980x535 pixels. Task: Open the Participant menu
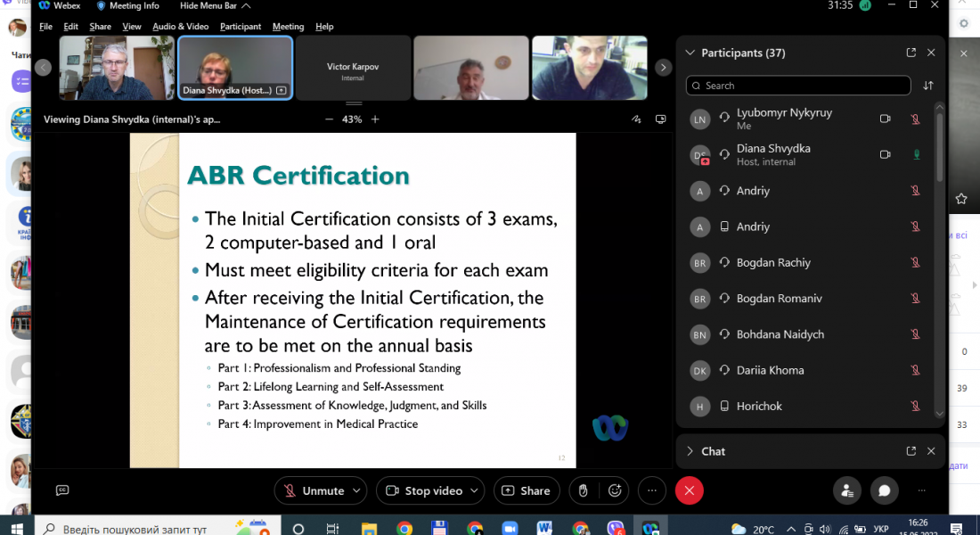coord(241,27)
